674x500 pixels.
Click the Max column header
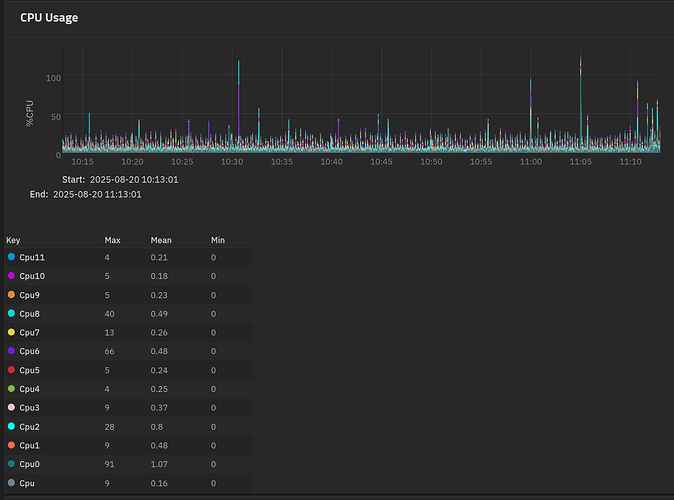tap(112, 240)
